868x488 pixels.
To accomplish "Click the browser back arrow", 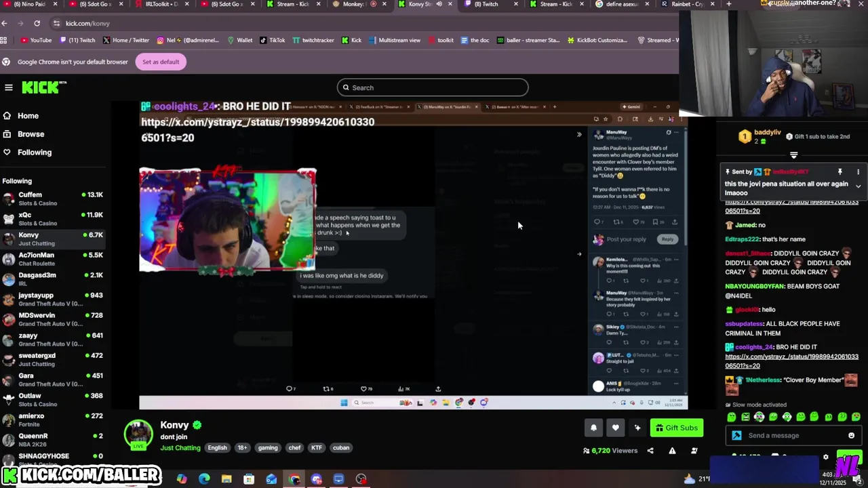I will (5, 23).
